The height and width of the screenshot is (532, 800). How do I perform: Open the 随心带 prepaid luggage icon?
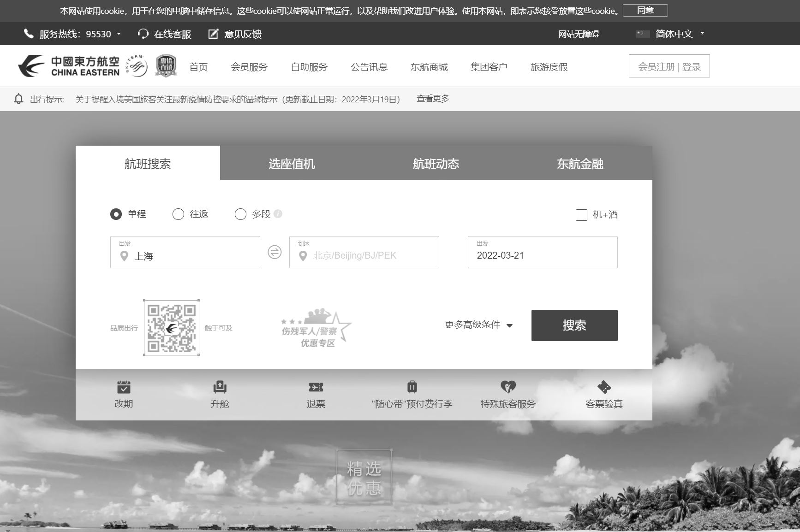(412, 387)
